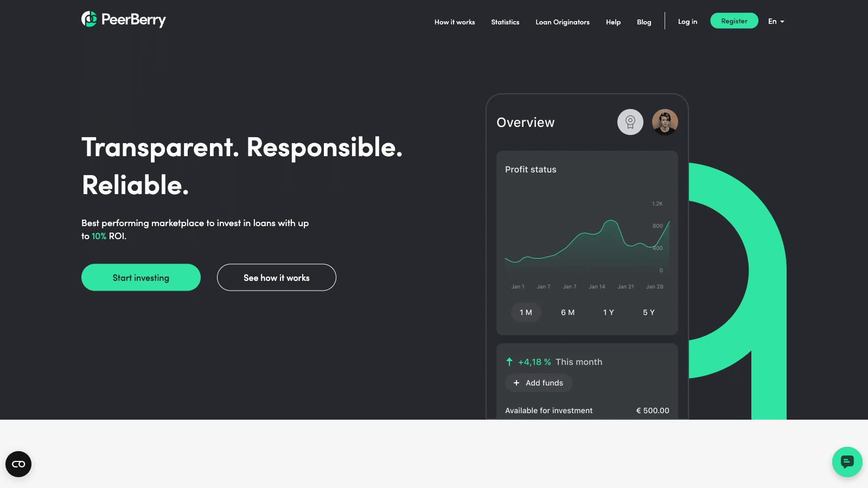Open the Statistics menu item

(505, 22)
